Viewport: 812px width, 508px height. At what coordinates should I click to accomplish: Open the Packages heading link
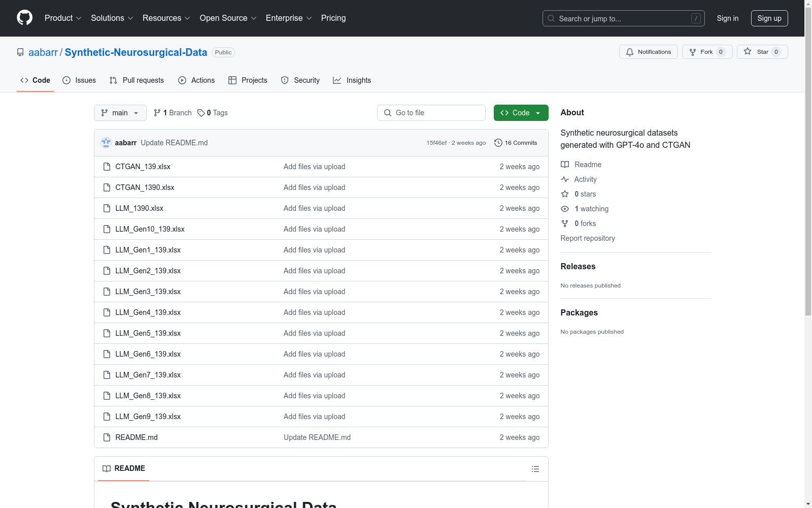(579, 313)
